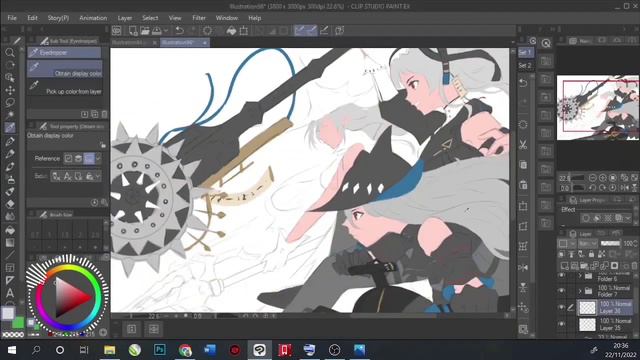The height and width of the screenshot is (360, 640).
Task: Select the Zoom magnifier tool
Action: pos(10,53)
